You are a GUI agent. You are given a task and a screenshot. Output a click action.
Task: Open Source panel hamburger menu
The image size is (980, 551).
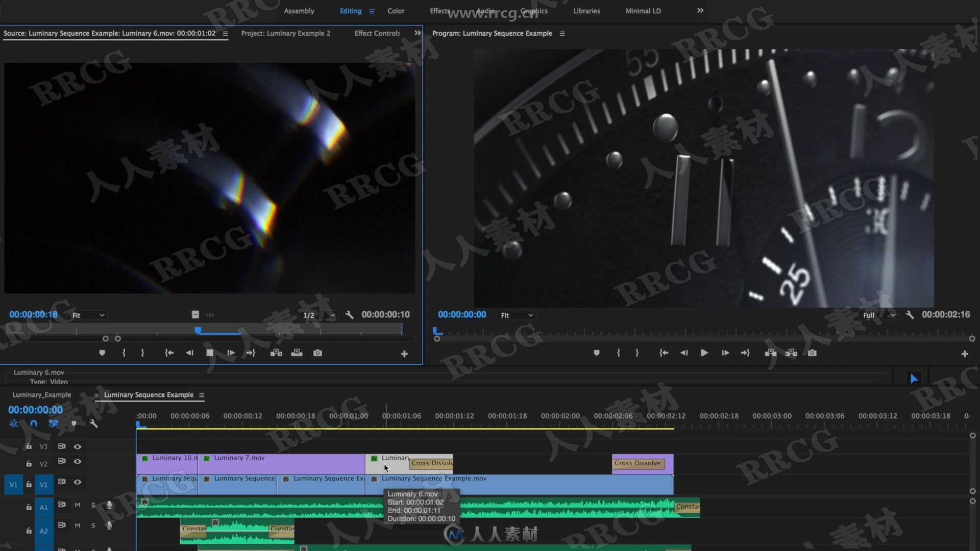(x=225, y=34)
